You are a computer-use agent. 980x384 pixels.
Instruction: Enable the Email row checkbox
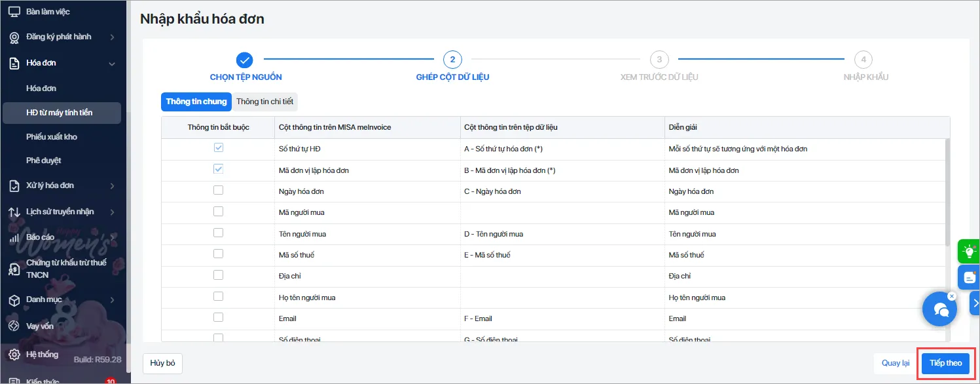click(x=218, y=318)
